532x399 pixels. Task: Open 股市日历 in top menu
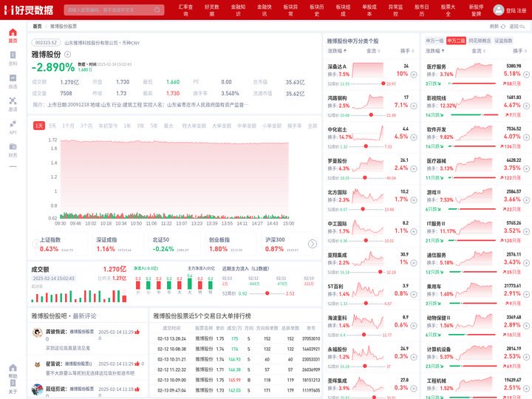422,10
